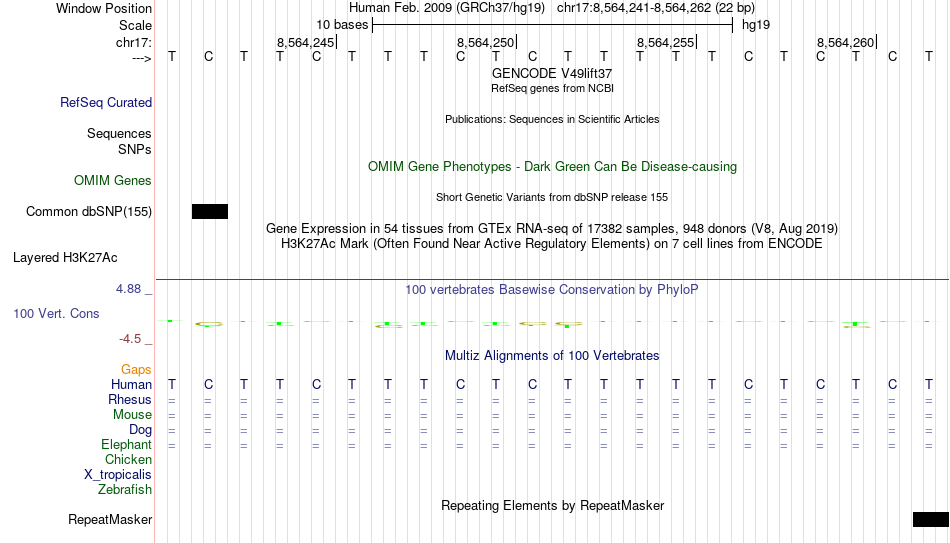Screen dimensions: 950x543
Task: Click 100 vertebrates Basewise Conservation by PhyloP title
Action: [x=552, y=290]
